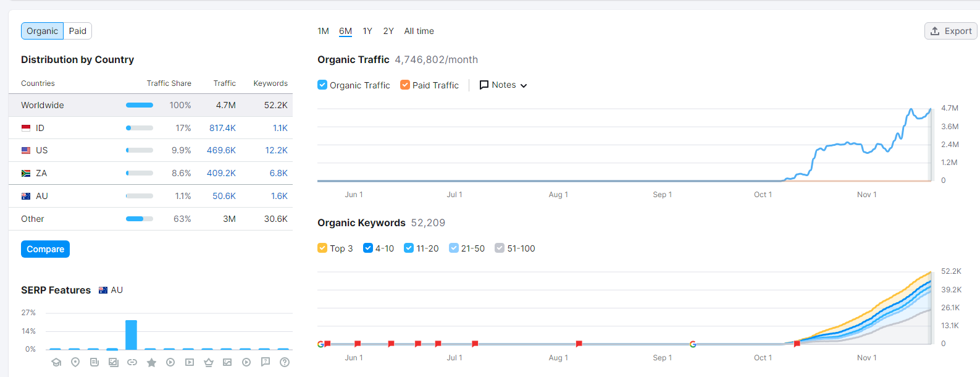This screenshot has width=980, height=377.
Task: Click the Google update icon near Sep 1
Action: [693, 344]
